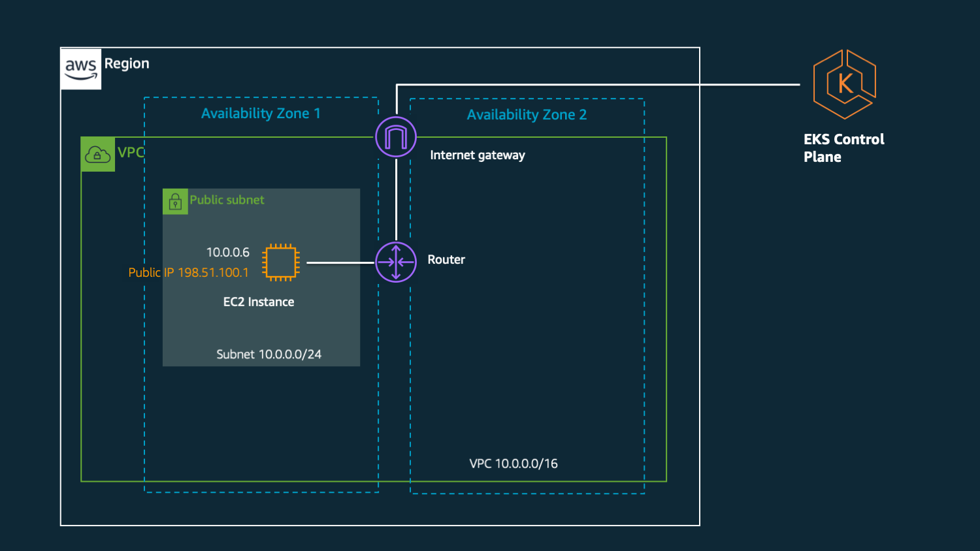Screen dimensions: 980x551
Task: Click the 'Router' label
Action: pyautogui.click(x=446, y=259)
